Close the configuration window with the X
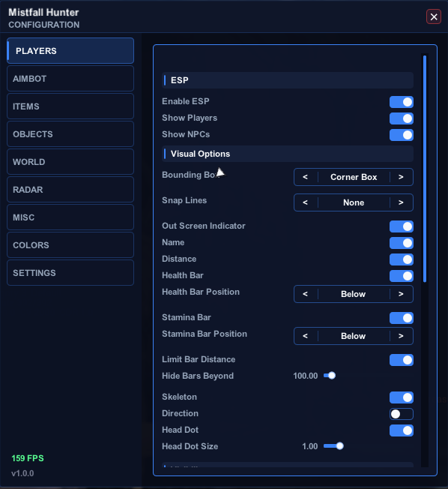This screenshot has width=448, height=489. point(434,16)
